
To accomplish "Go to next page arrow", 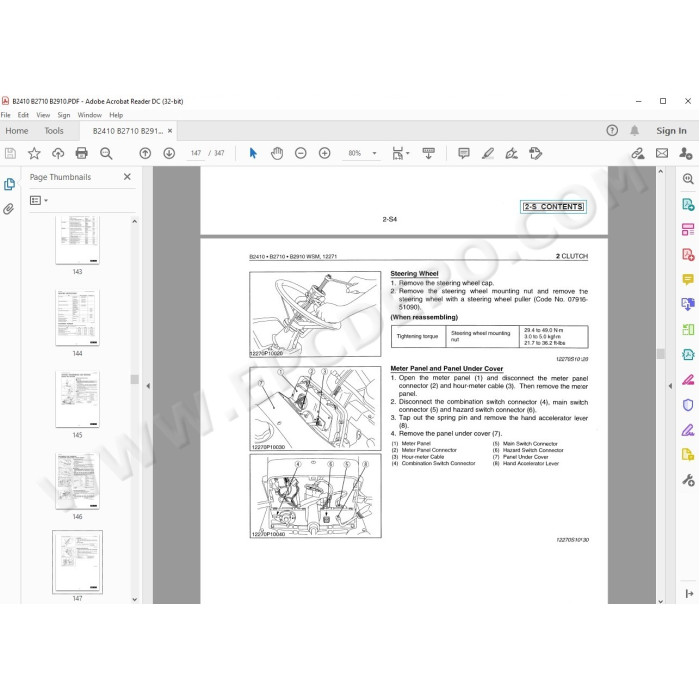I will point(169,154).
